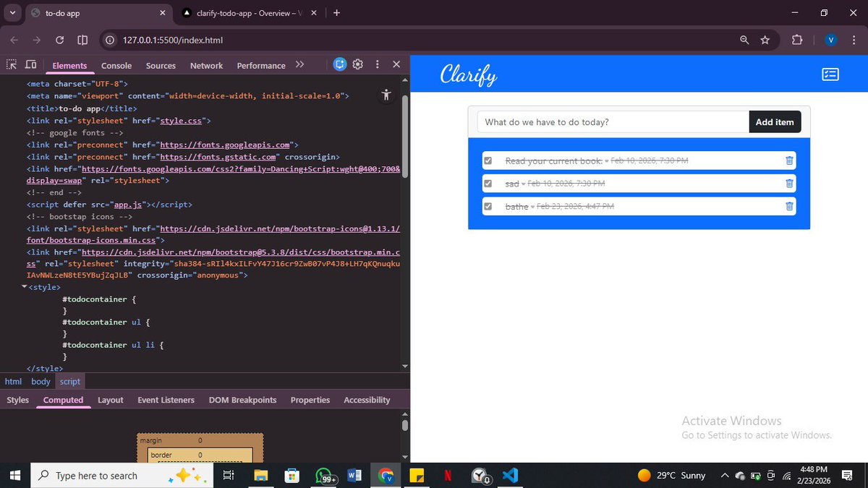Select the Elements tab
Image resolution: width=868 pixels, height=488 pixels.
point(69,65)
